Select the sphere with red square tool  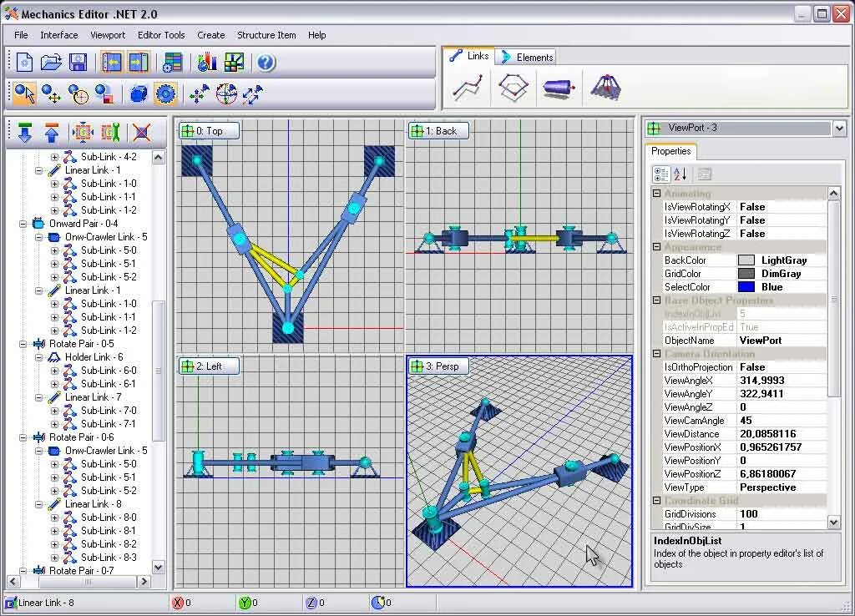(104, 93)
